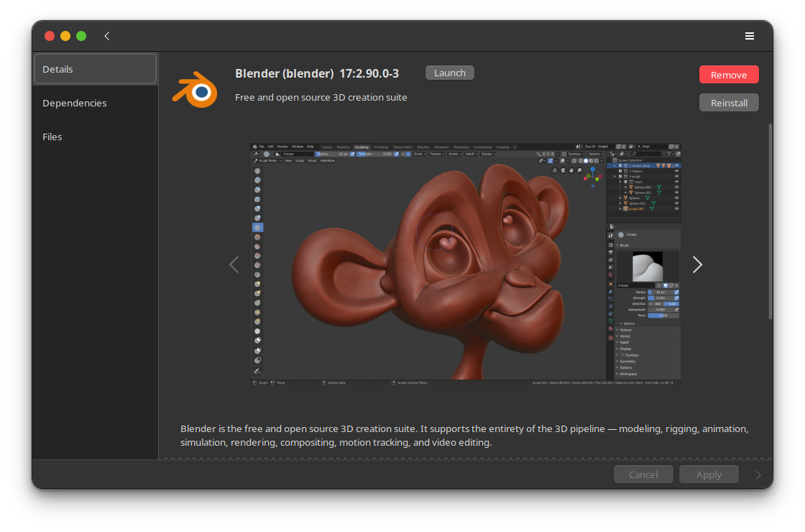Screen dimensions: 805x532
Task: Show the previous screenshot with left arrow
Action: 234,265
